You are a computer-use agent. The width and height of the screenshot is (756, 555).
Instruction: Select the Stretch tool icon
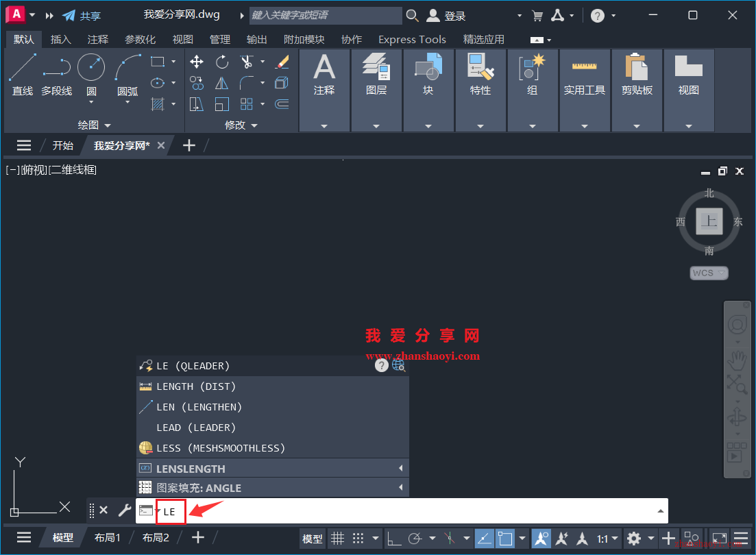click(x=196, y=103)
